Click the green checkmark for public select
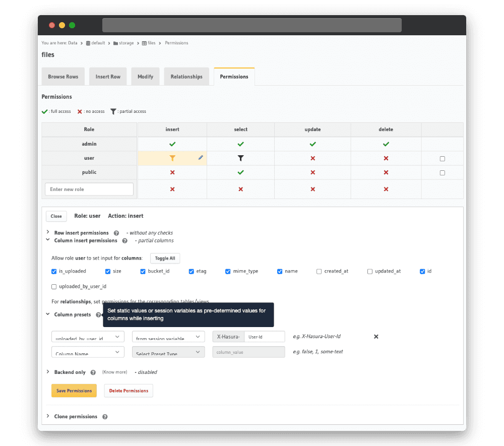The width and height of the screenshot is (504, 446). click(x=241, y=172)
